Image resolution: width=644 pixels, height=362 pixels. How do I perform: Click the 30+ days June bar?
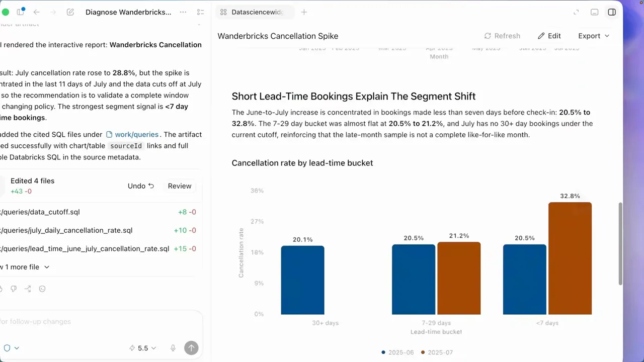pos(302,280)
